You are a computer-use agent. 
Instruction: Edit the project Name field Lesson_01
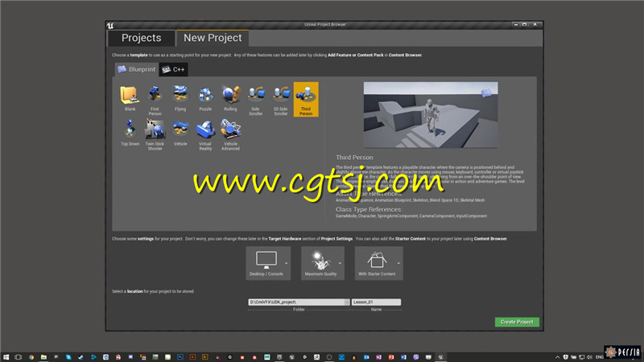tap(376, 302)
